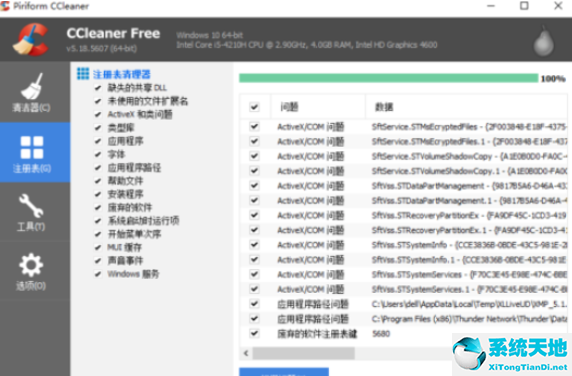572x376 pixels.
Task: Select the SftVss.STSystemInfo.1 data cell
Action: pos(469,260)
